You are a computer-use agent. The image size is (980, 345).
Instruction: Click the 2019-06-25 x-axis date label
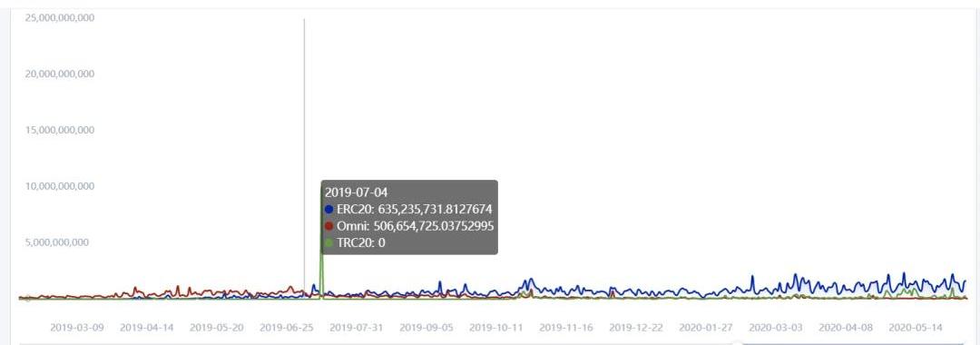point(287,327)
